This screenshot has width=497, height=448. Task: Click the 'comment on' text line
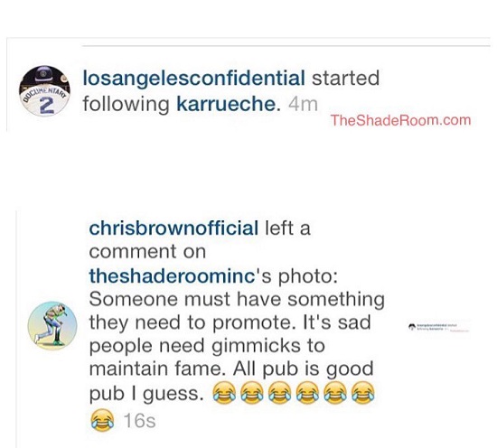point(147,252)
